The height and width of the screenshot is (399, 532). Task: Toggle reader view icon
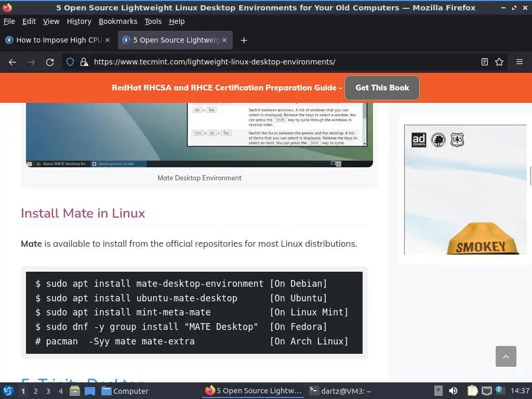[485, 62]
